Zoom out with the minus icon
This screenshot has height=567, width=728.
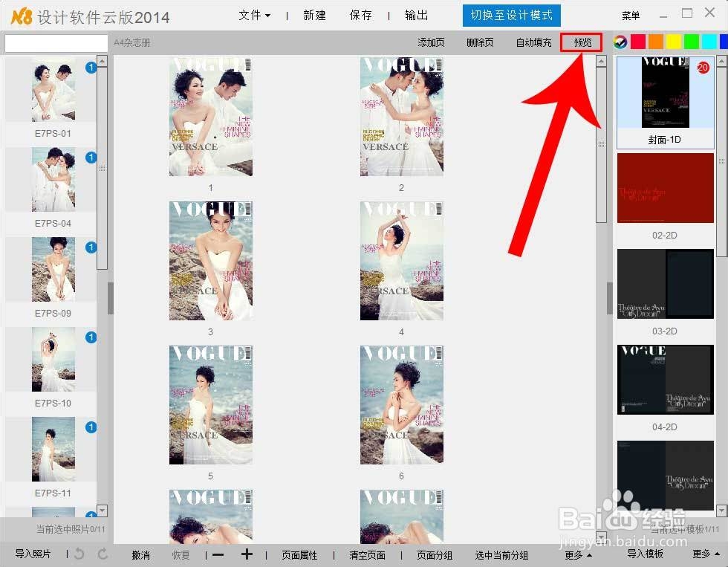(218, 554)
